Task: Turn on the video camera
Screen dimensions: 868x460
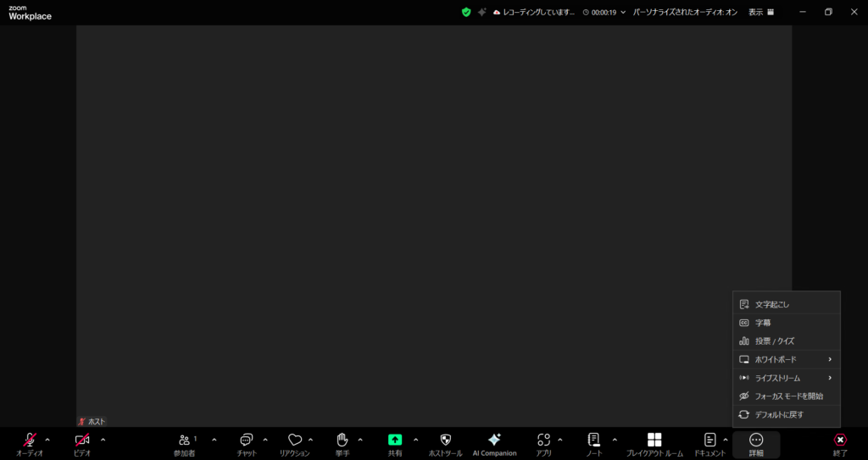Action: 82,441
